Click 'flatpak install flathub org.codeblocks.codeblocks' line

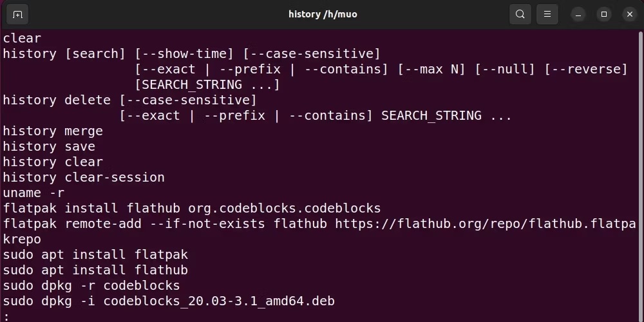pos(192,209)
